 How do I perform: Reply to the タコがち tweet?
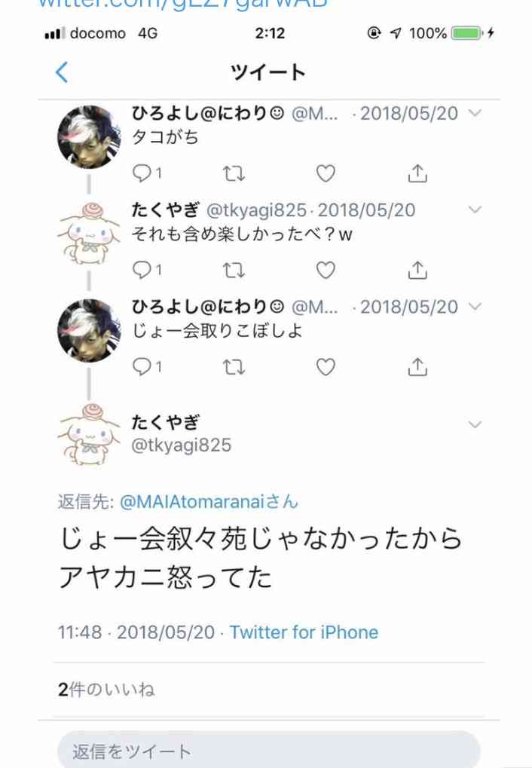pos(146,173)
